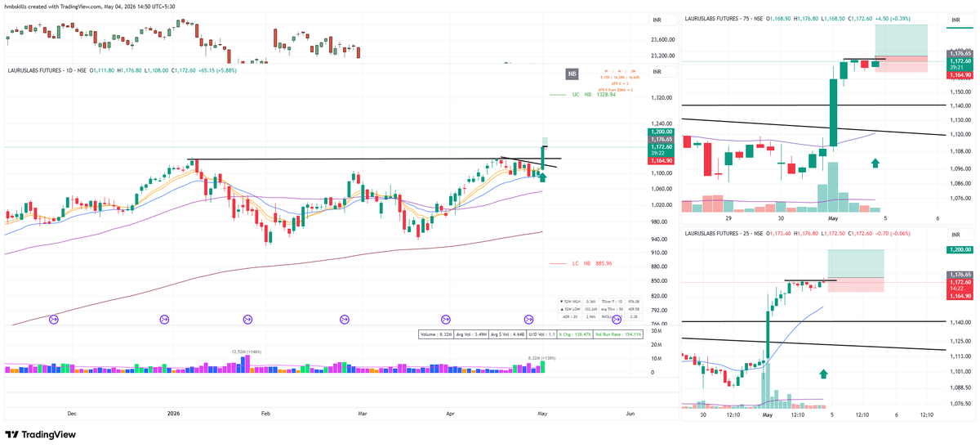Select the red stop-loss box in the 75-minute chart
Screen dimensions: 980x448
[901, 65]
